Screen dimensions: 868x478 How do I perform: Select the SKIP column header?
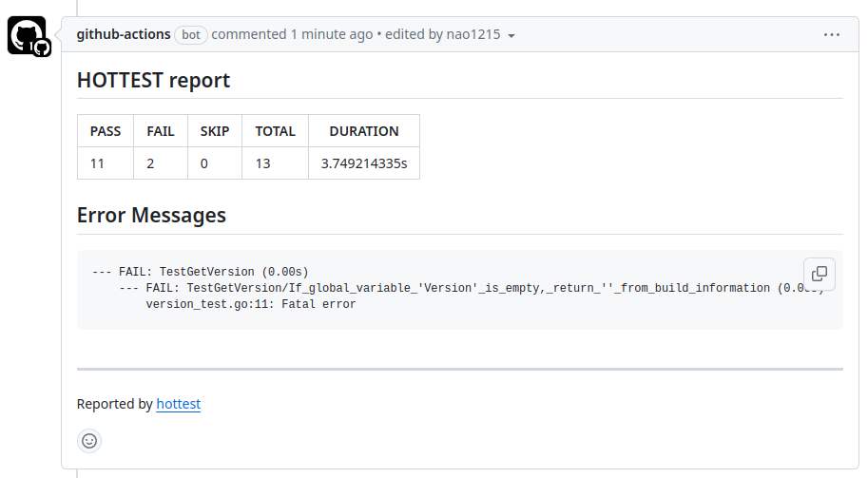pyautogui.click(x=215, y=131)
